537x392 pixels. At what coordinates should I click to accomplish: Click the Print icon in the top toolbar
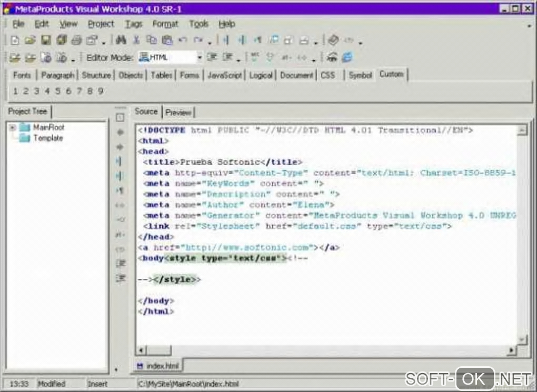click(x=77, y=40)
